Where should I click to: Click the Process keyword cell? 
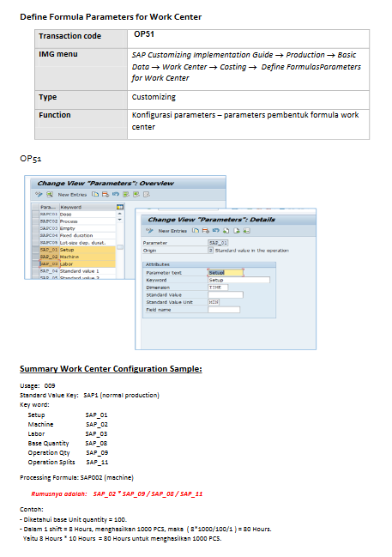(x=87, y=221)
